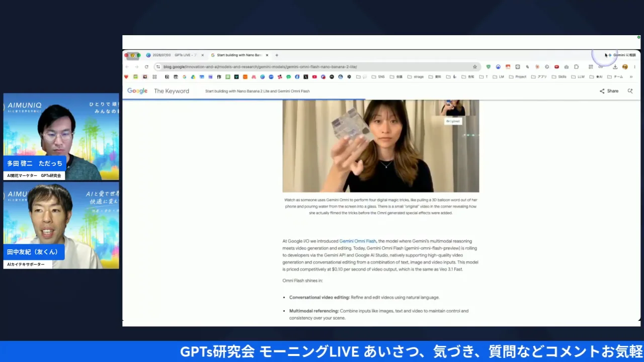Viewport: 644px width, 362px height.
Task: Open the アプリ bookmark folder
Action: click(x=539, y=77)
